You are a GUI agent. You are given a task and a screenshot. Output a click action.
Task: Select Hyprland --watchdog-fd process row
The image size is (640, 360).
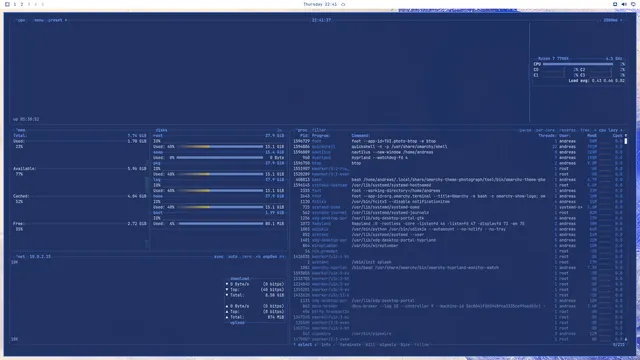459,158
